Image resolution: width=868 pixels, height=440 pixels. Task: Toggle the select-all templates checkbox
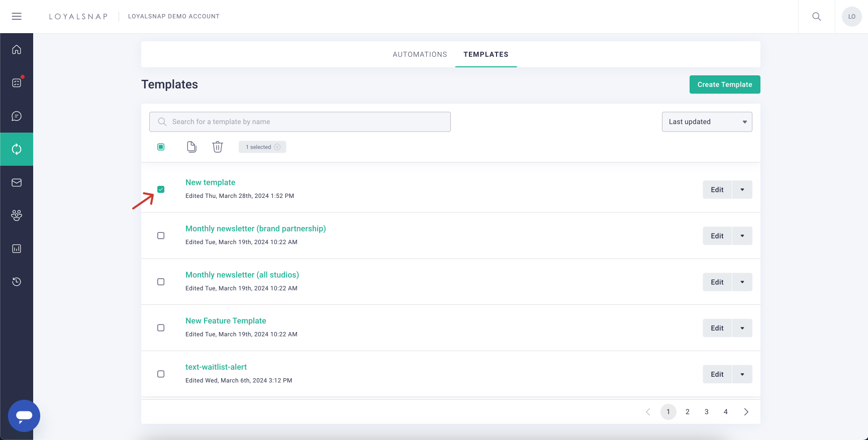(161, 147)
